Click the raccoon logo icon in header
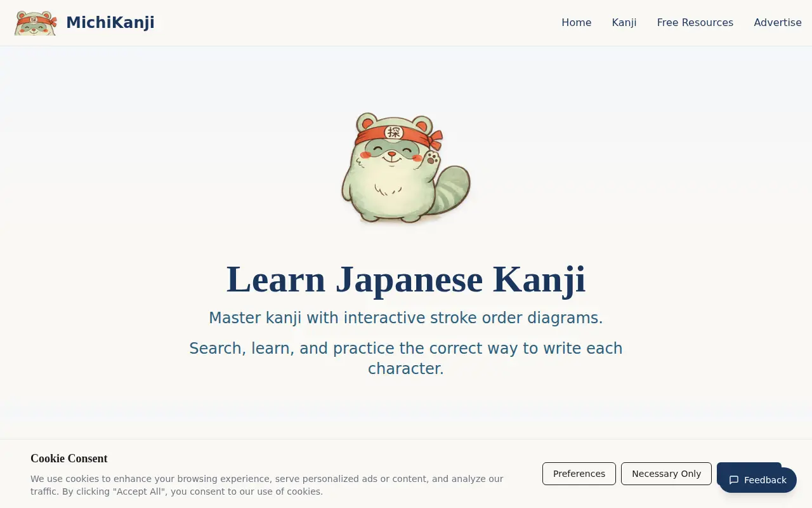This screenshot has height=508, width=812. [36, 23]
